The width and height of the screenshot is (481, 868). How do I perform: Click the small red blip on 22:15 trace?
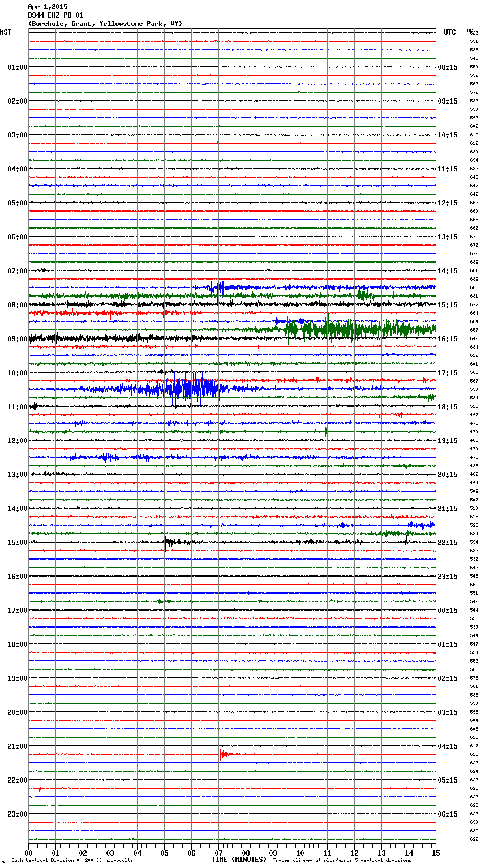(x=40, y=788)
